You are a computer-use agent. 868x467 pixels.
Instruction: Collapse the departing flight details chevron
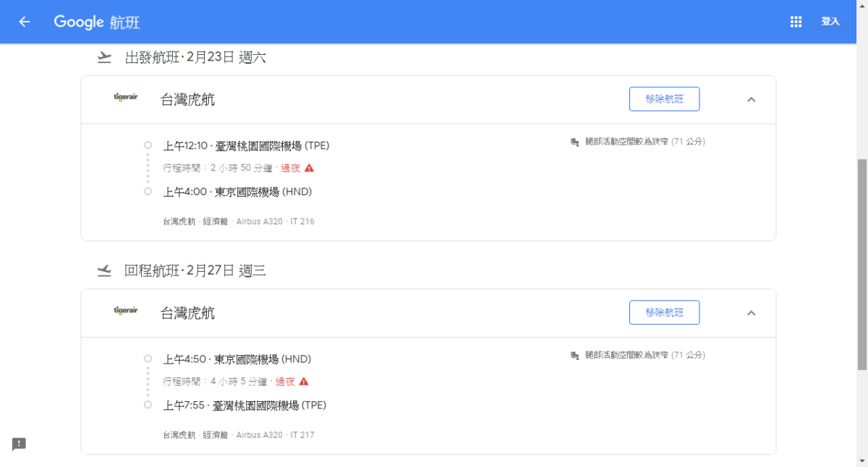click(x=751, y=100)
